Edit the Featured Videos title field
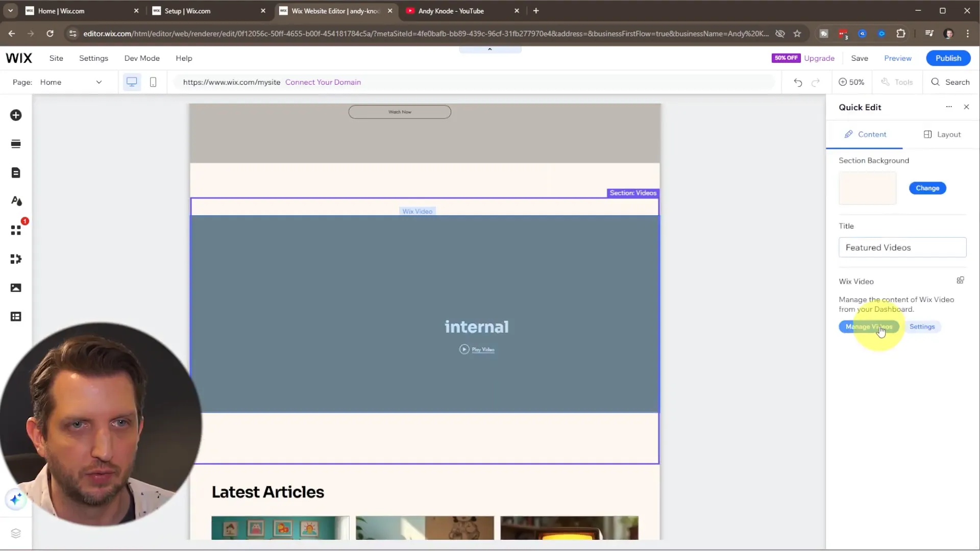This screenshot has height=551, width=980. tap(902, 247)
